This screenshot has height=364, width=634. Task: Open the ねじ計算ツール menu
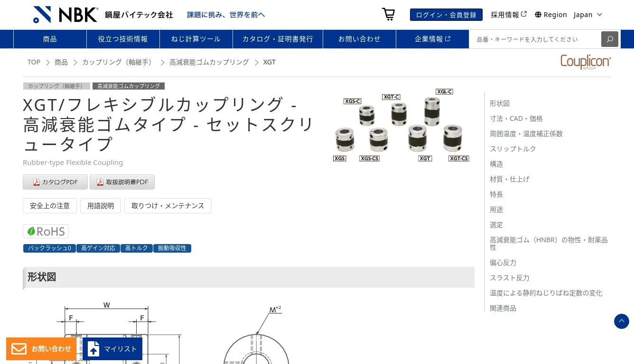coord(196,39)
